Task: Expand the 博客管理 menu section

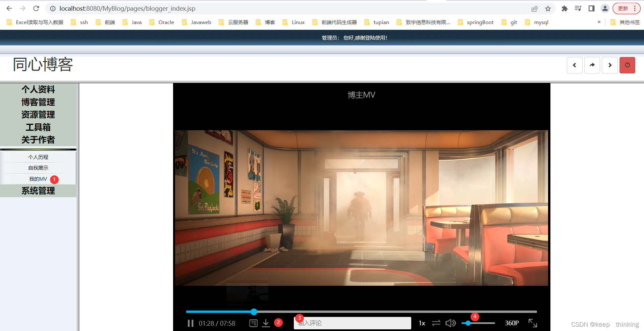Action: 38,102
